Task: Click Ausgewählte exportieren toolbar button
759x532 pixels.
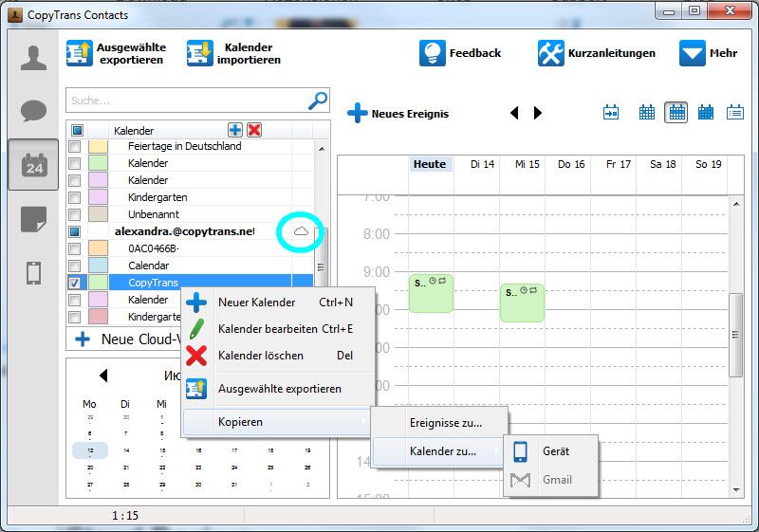Action: tap(116, 53)
